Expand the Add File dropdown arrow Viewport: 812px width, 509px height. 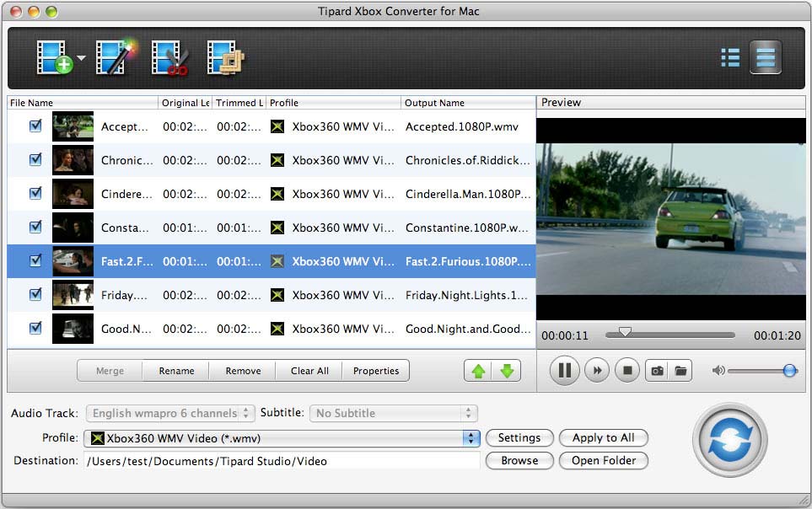pyautogui.click(x=80, y=59)
